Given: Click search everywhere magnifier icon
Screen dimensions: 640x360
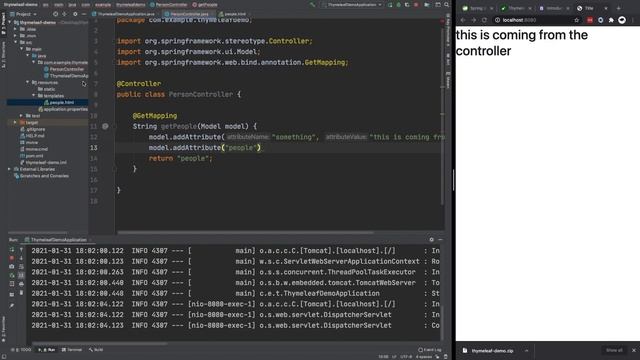Looking at the screenshot, I should [x=447, y=5].
